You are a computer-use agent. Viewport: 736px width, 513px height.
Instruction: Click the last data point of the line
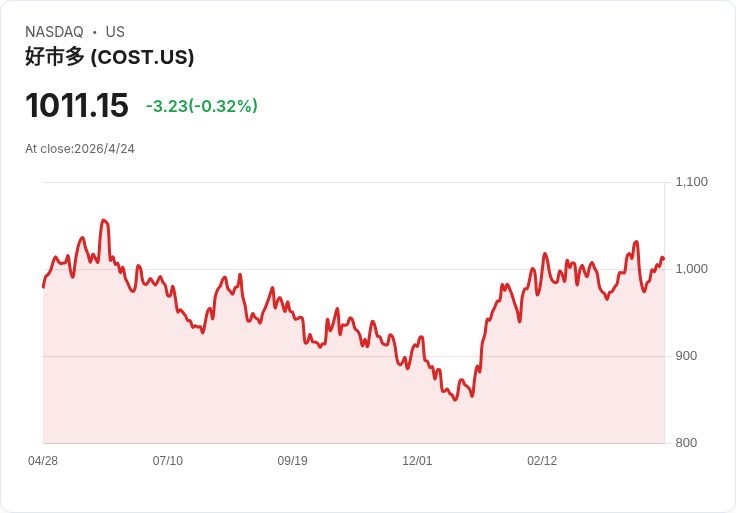(663, 258)
